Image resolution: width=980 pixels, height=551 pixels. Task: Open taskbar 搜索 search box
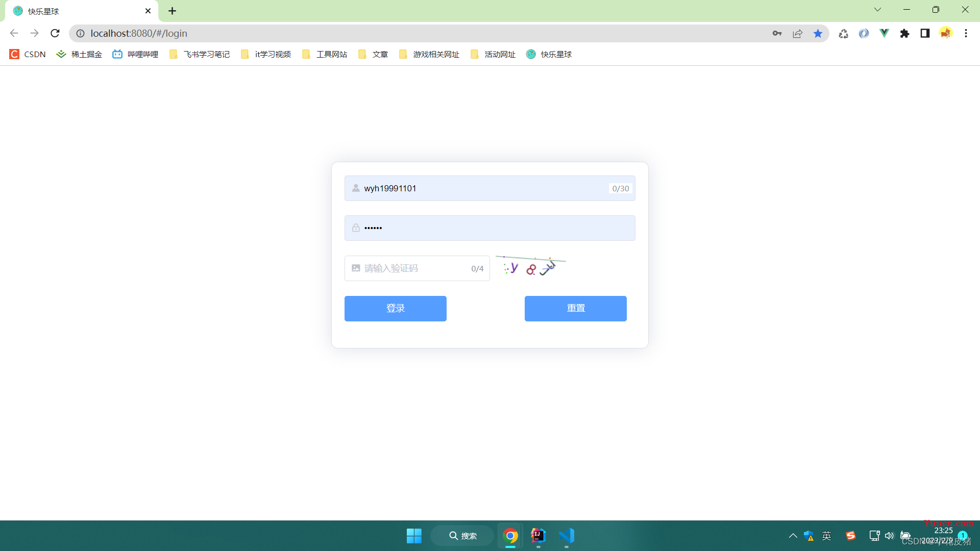coord(462,536)
